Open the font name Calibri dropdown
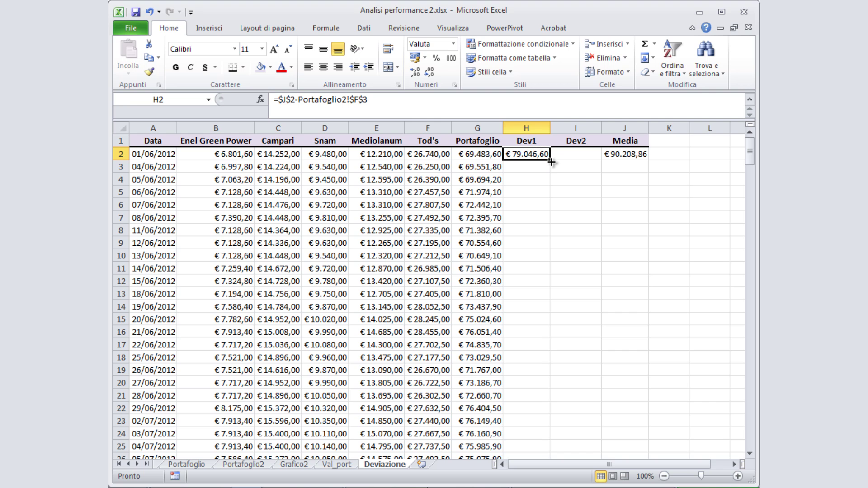The image size is (868, 488). [234, 49]
